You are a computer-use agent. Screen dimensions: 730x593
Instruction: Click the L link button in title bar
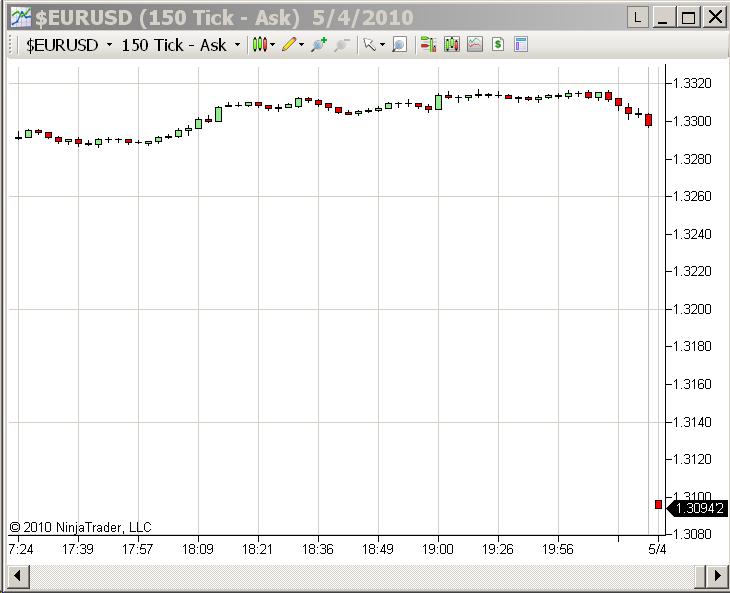[637, 18]
